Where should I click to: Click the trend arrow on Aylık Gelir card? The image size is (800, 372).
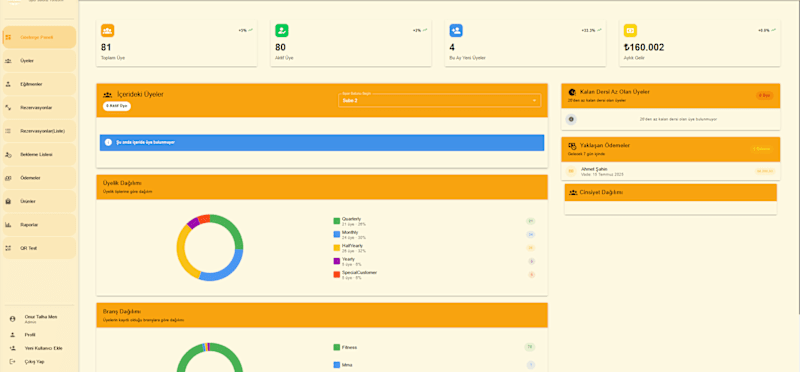(773, 30)
